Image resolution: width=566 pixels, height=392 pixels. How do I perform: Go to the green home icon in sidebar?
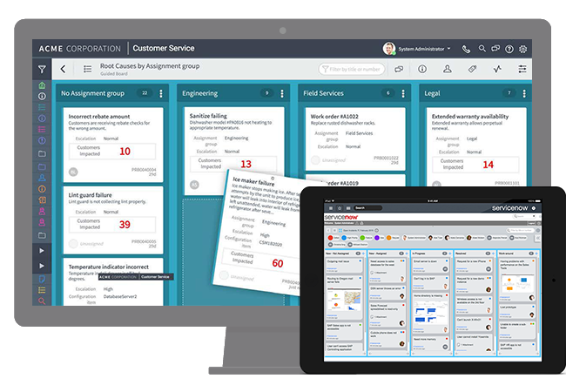[42, 85]
